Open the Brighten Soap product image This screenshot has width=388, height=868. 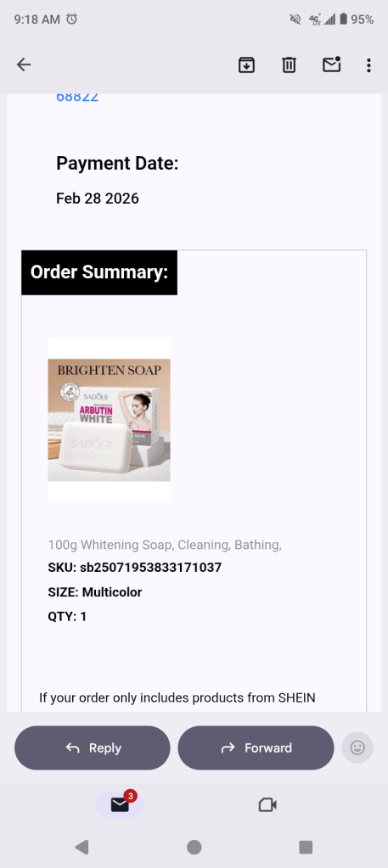click(x=109, y=420)
